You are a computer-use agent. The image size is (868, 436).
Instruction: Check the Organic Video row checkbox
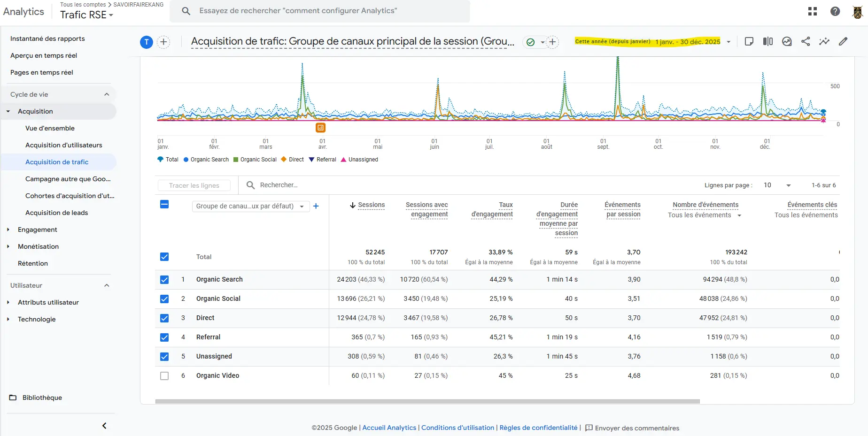(164, 376)
